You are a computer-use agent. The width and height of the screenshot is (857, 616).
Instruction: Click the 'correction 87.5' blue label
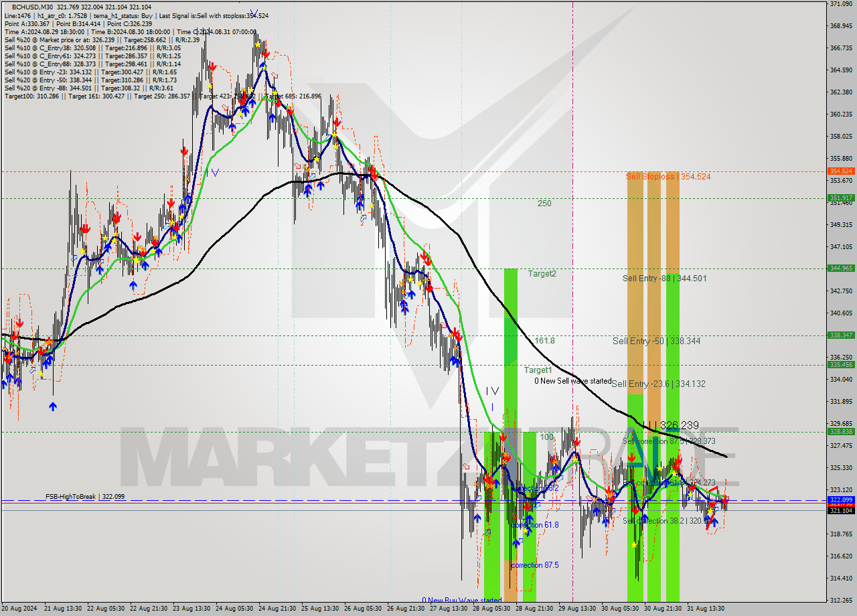(534, 565)
